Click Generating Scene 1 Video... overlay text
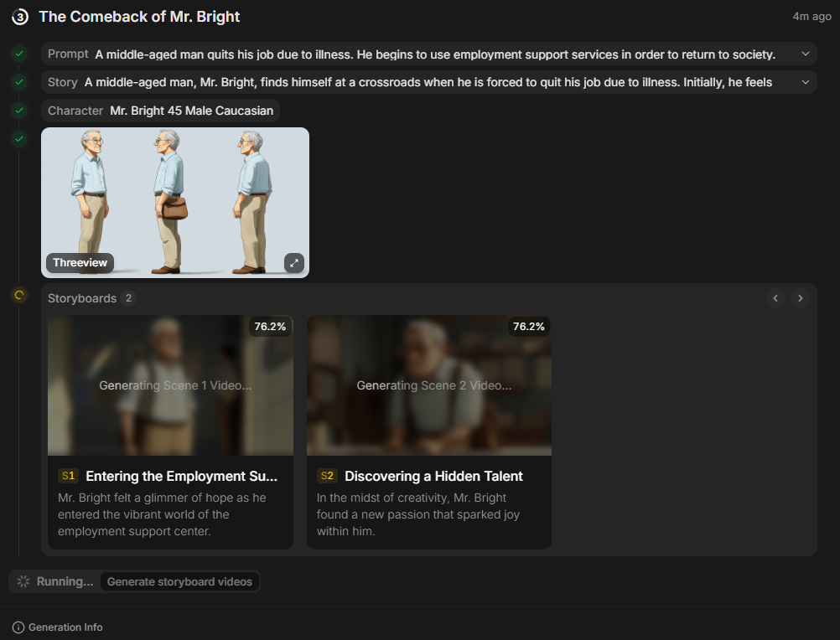 (175, 385)
